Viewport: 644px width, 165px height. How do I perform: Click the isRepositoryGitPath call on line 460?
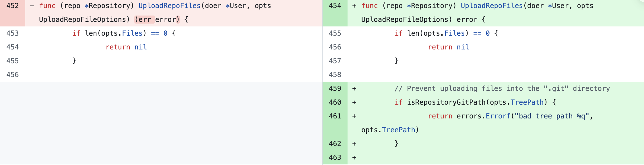(446, 102)
